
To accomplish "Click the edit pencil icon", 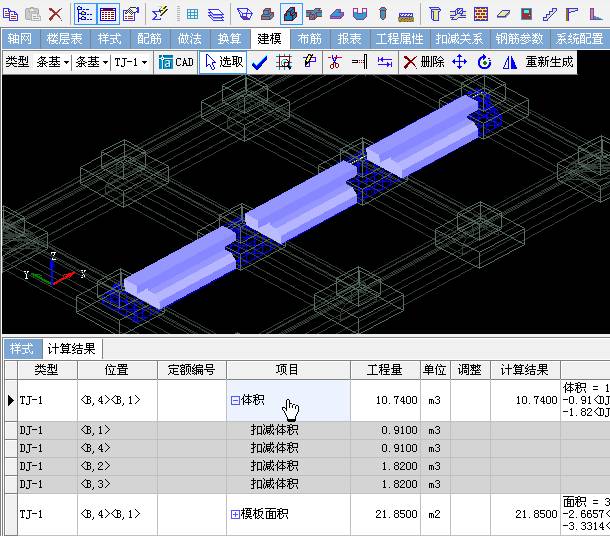I will point(310,61).
